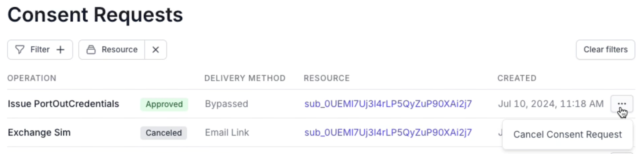The image size is (644, 154).
Task: Click the funnel Filter icon
Action: click(20, 50)
